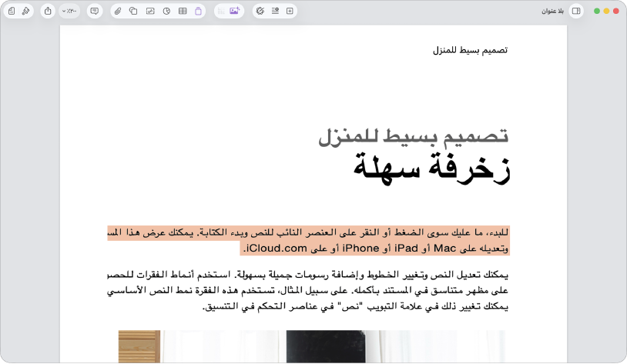Click the word 'iPad' in highlighted text
The height and width of the screenshot is (364, 627).
406,249
